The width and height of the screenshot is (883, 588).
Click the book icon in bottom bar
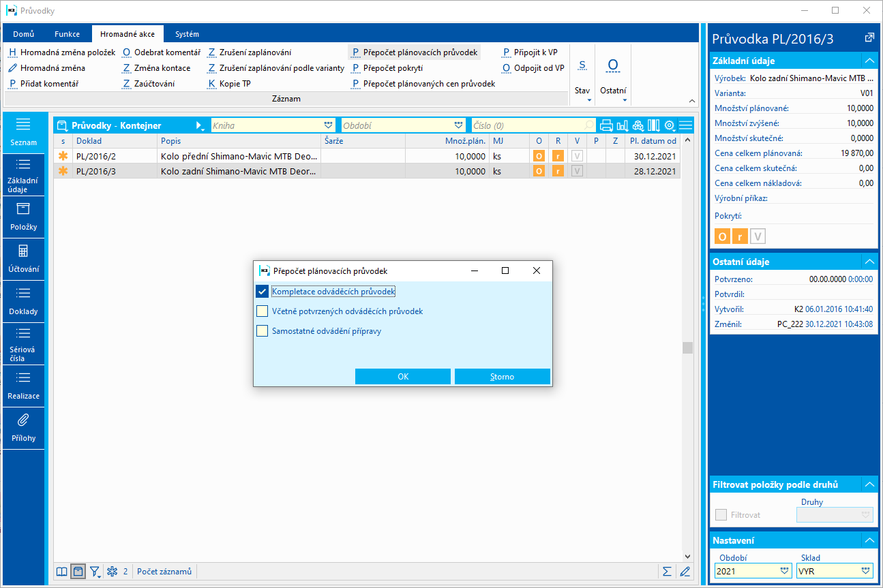pos(62,571)
